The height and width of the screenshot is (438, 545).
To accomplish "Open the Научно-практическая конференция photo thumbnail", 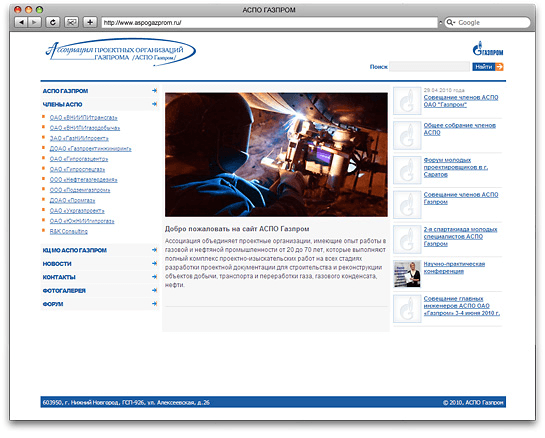I will [x=407, y=274].
